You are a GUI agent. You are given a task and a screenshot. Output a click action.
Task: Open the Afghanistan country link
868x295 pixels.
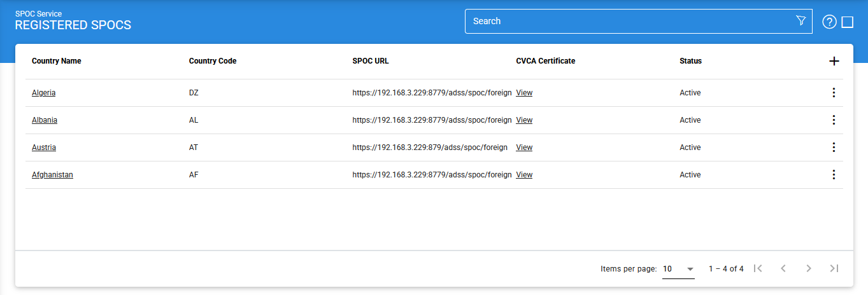52,175
